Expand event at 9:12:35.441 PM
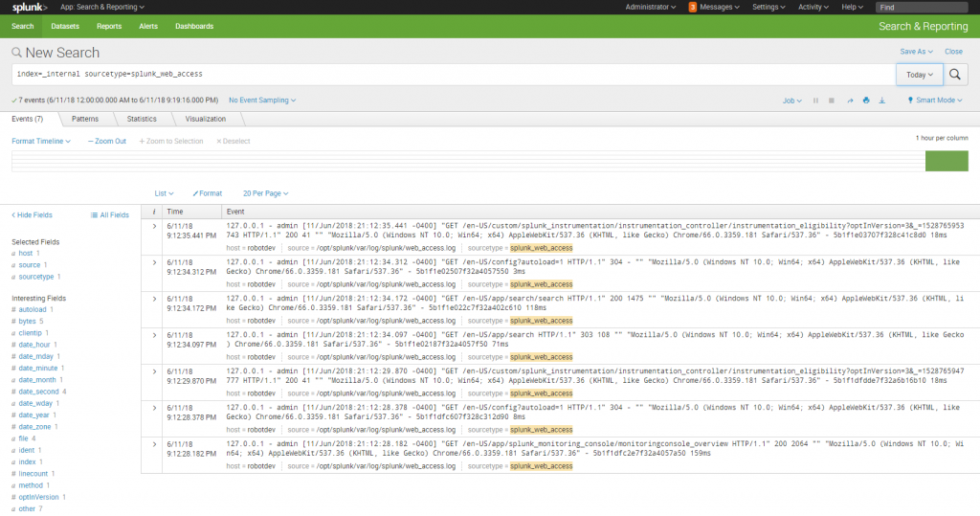The image size is (980, 516). 154,227
